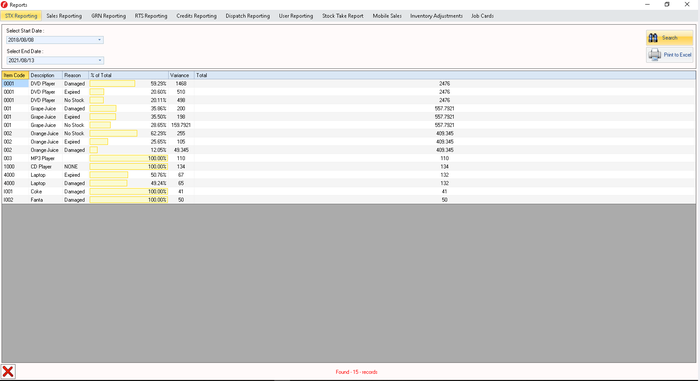This screenshot has height=381, width=700.
Task: Click variance 159.7921 for Grape Juice No Stock
Action: [x=181, y=125]
